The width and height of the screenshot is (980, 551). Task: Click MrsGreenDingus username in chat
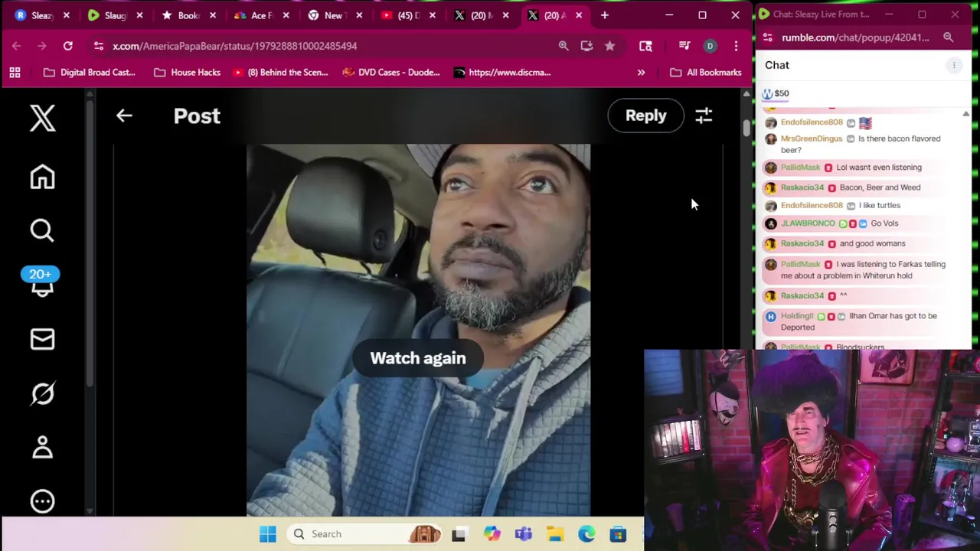tap(812, 139)
